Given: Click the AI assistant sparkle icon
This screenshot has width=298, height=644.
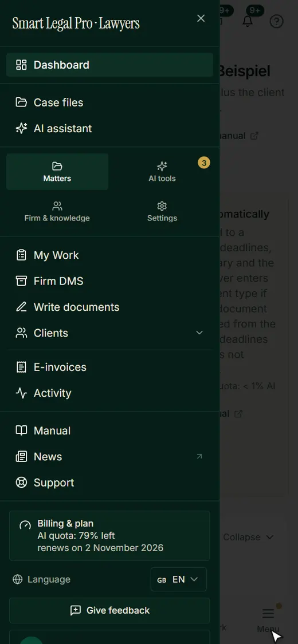Looking at the screenshot, I should pyautogui.click(x=21, y=128).
